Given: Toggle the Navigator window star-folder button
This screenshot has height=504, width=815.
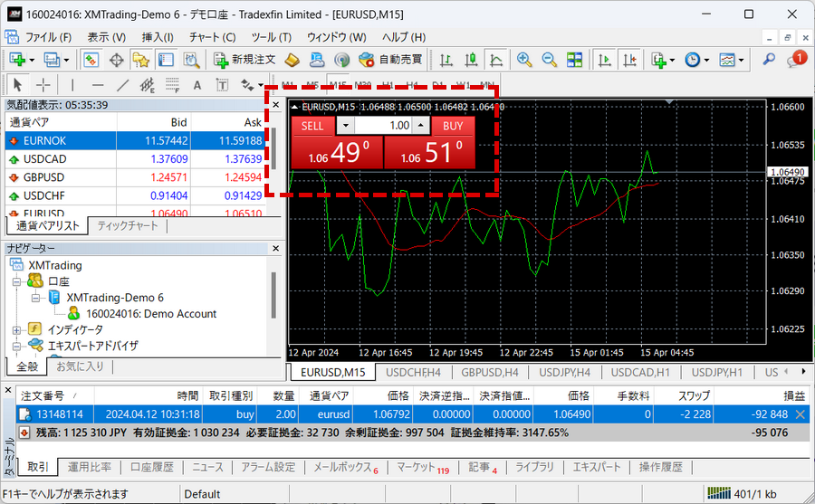Looking at the screenshot, I should tap(141, 60).
